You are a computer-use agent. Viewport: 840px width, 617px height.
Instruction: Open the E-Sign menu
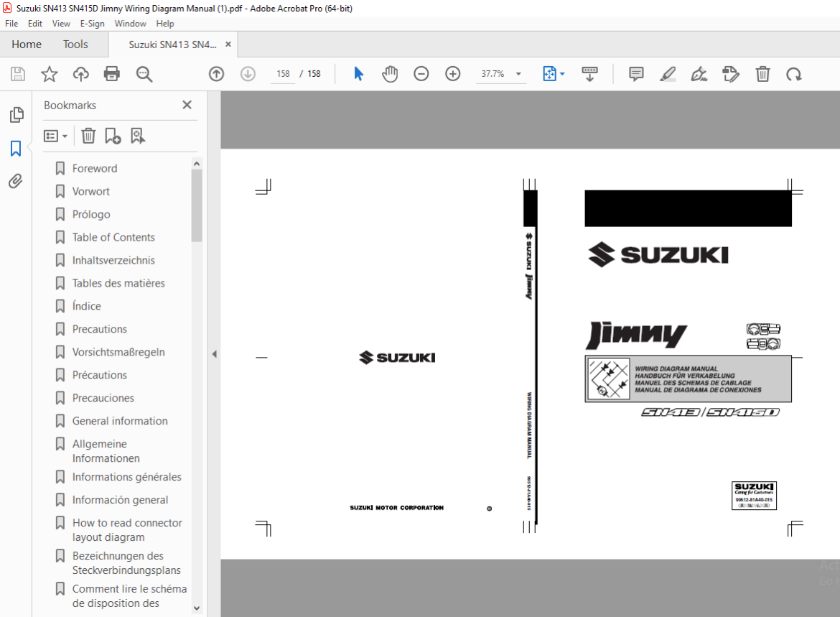[92, 24]
